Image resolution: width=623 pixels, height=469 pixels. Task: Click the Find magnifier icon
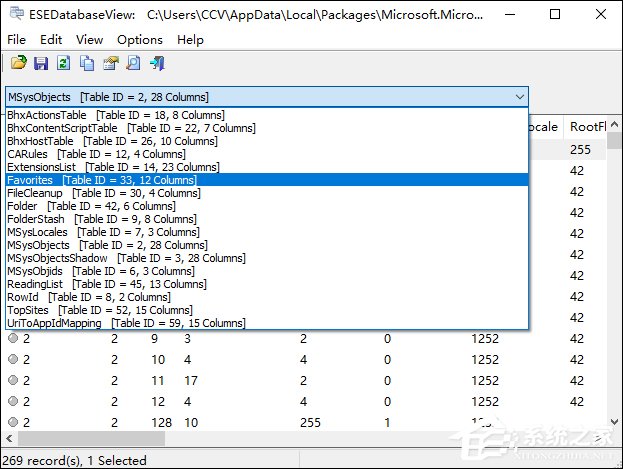tap(133, 63)
